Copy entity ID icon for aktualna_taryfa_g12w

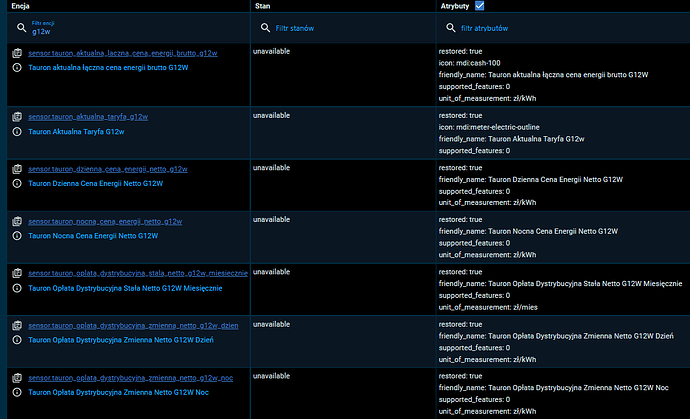pos(17,117)
